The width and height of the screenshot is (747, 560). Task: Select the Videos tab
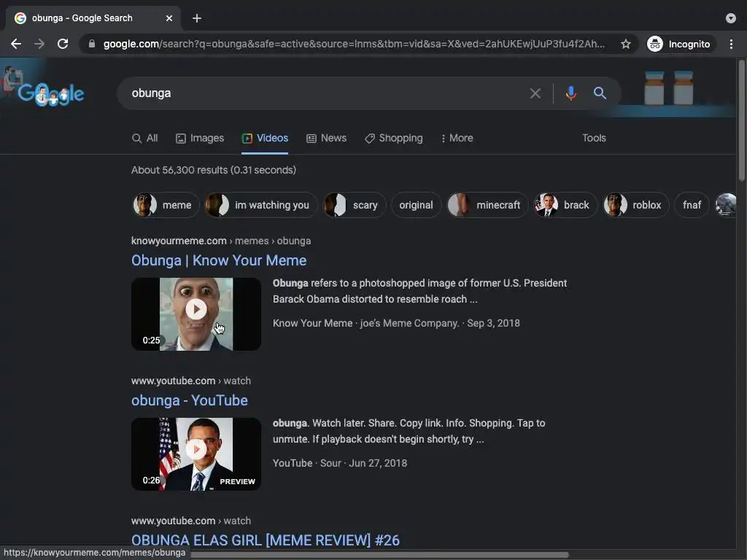[265, 138]
